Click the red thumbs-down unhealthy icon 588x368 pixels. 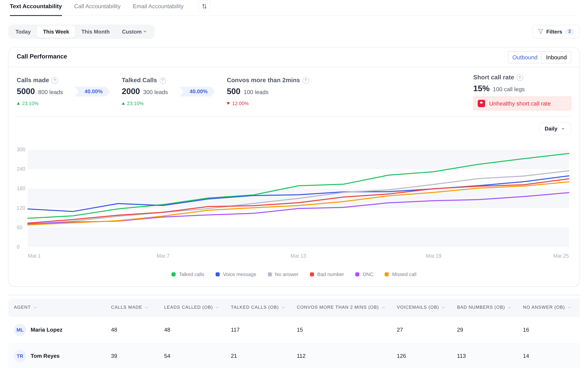[x=481, y=103]
